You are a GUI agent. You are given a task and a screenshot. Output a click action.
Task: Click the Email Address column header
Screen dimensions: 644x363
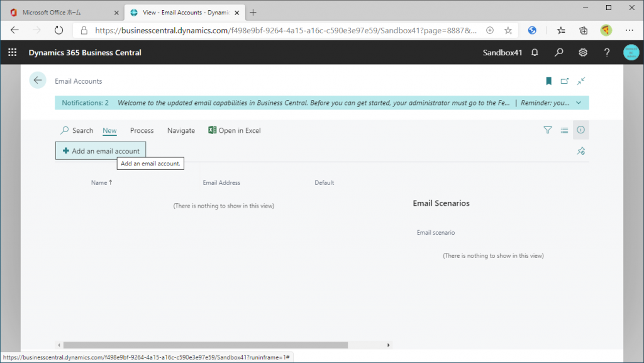coord(221,182)
